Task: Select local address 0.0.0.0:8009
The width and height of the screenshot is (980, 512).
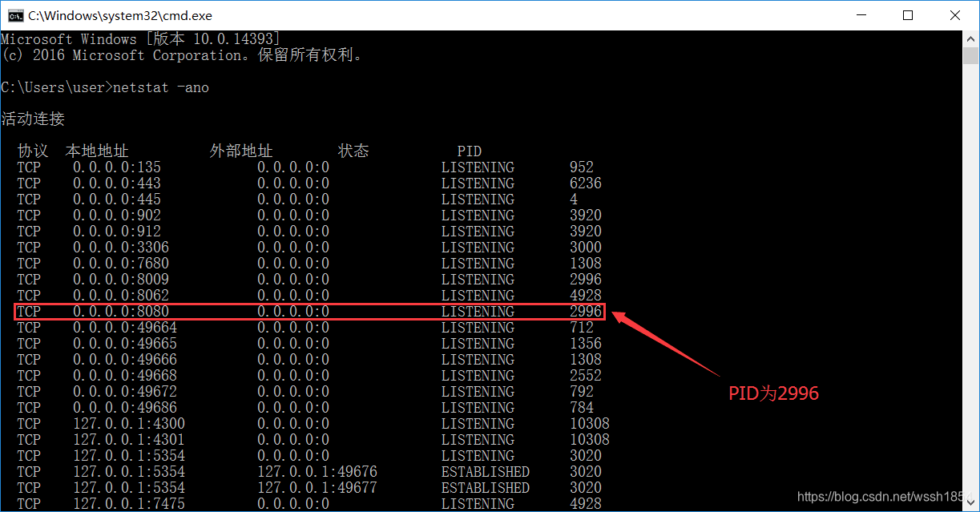Action: [x=121, y=280]
